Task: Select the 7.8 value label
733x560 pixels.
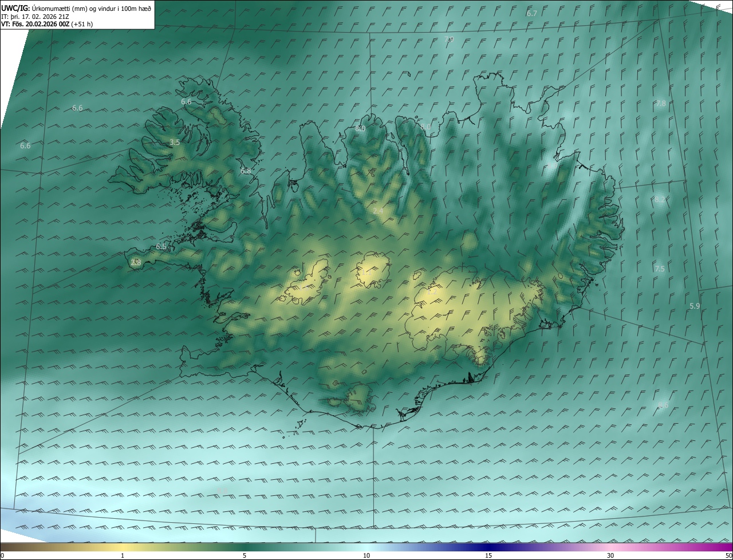Action: [x=661, y=103]
